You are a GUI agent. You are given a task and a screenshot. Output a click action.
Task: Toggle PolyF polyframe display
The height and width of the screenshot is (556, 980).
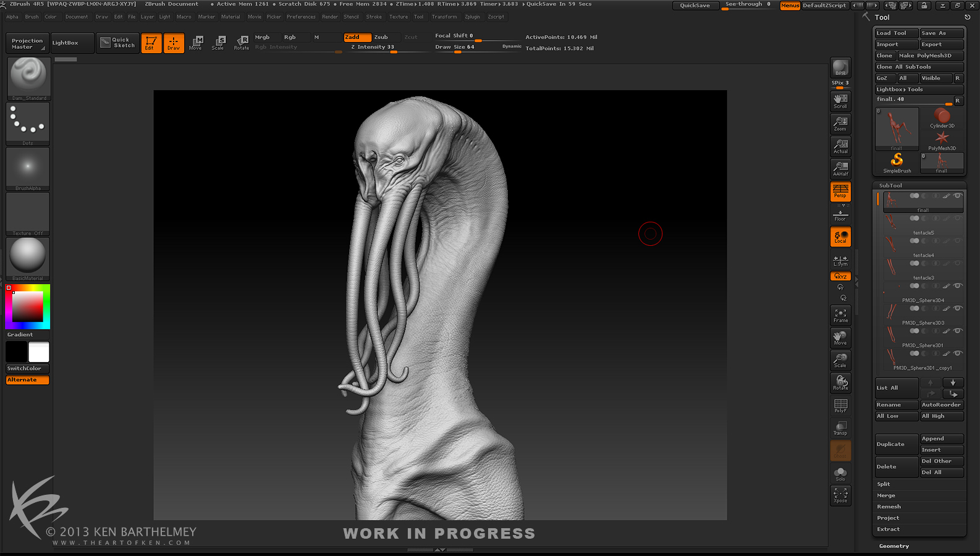840,405
